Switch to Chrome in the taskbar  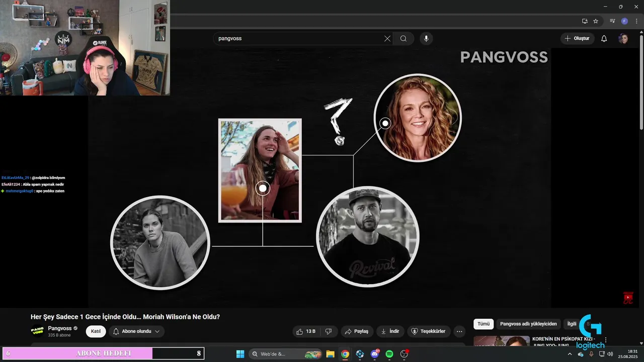pyautogui.click(x=345, y=354)
